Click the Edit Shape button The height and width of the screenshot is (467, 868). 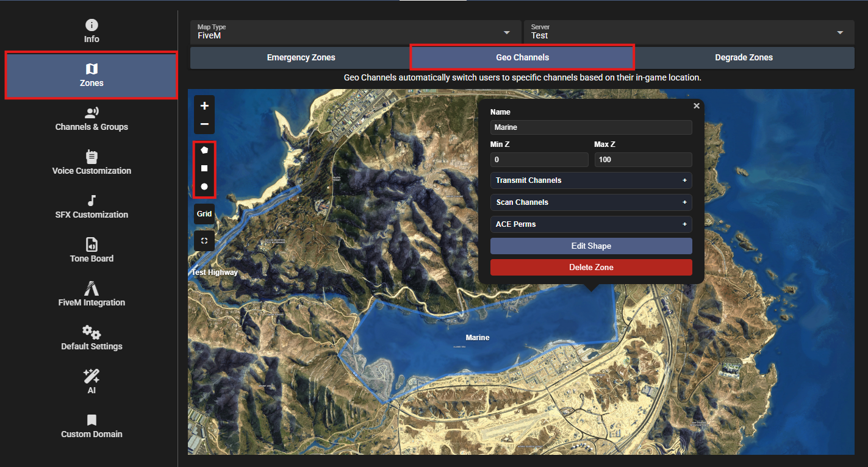pos(590,246)
